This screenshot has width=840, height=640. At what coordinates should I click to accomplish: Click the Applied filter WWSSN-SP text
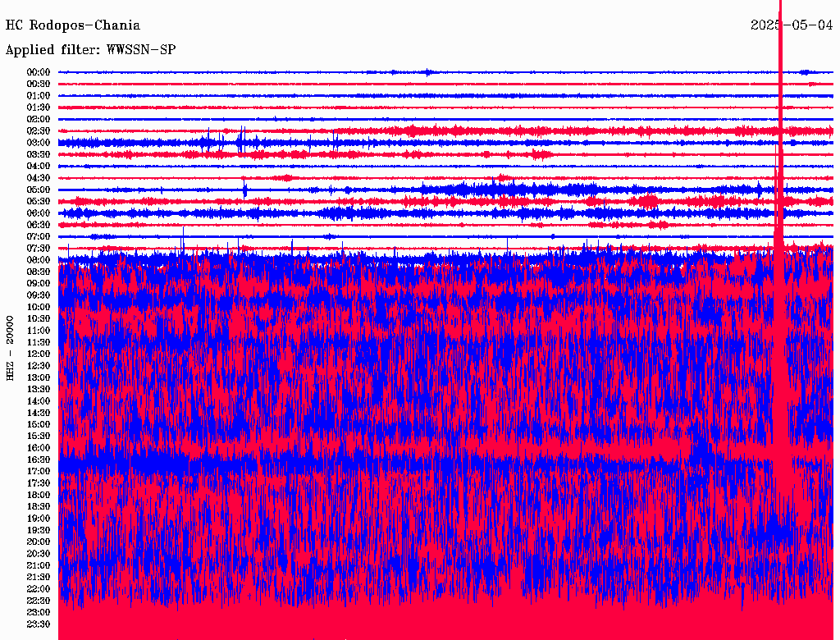click(90, 50)
